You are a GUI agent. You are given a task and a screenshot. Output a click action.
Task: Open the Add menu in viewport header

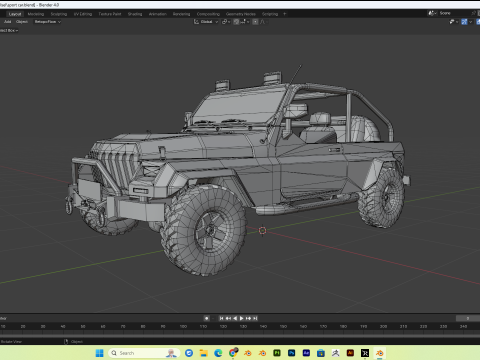[7, 22]
